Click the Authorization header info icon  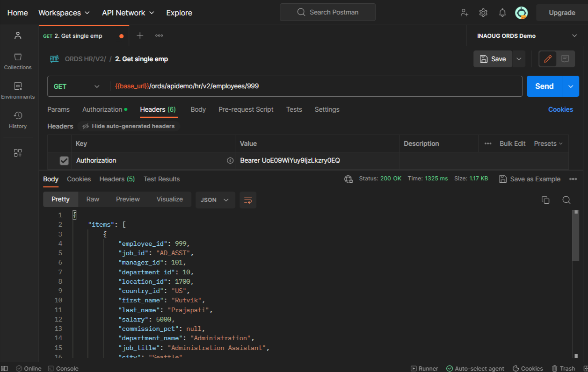click(230, 160)
